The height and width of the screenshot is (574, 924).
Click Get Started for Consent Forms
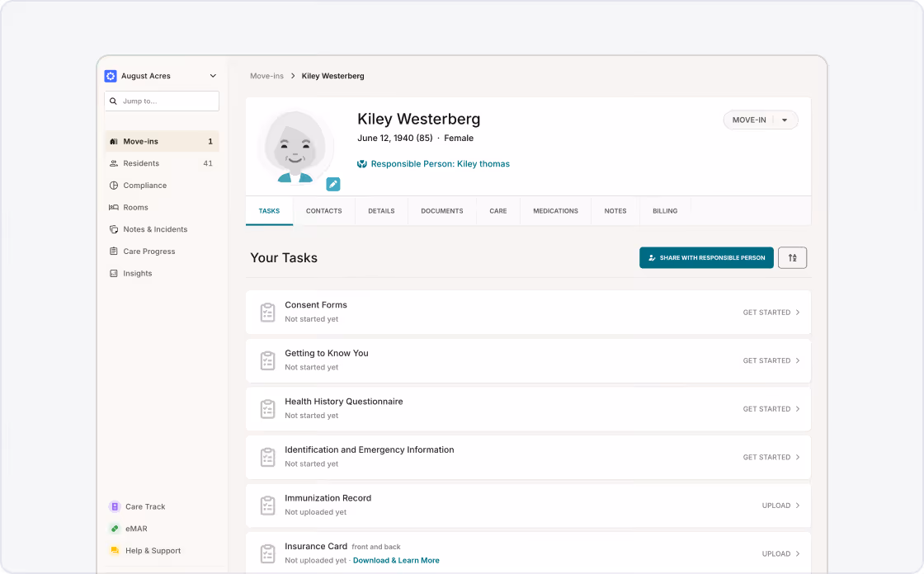[x=771, y=313]
